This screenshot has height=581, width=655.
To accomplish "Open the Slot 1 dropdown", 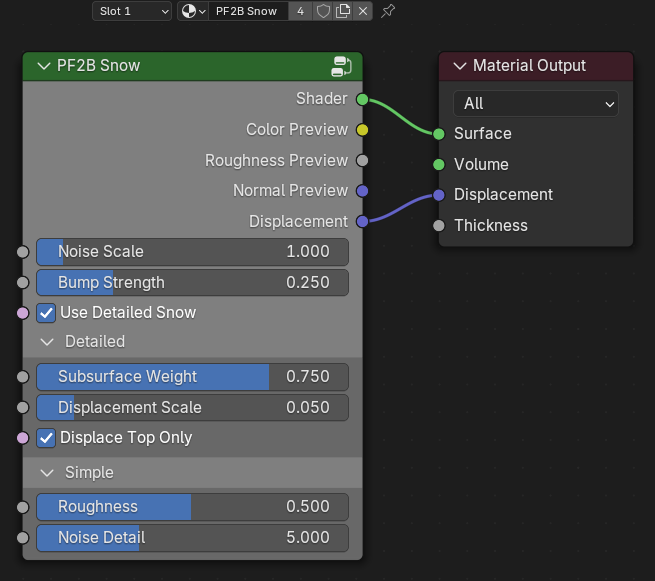I will pyautogui.click(x=132, y=11).
